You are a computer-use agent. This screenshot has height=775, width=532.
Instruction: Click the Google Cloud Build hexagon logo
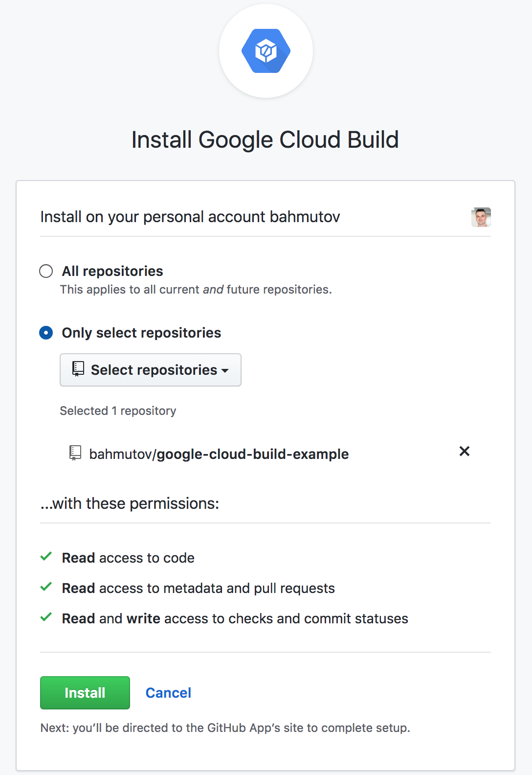click(x=266, y=51)
